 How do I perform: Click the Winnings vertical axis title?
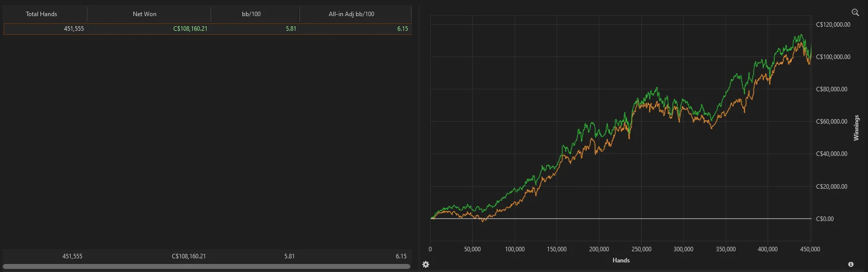click(x=856, y=128)
